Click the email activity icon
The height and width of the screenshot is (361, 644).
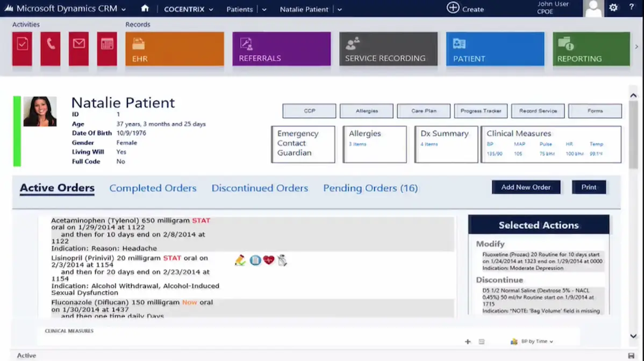[78, 49]
